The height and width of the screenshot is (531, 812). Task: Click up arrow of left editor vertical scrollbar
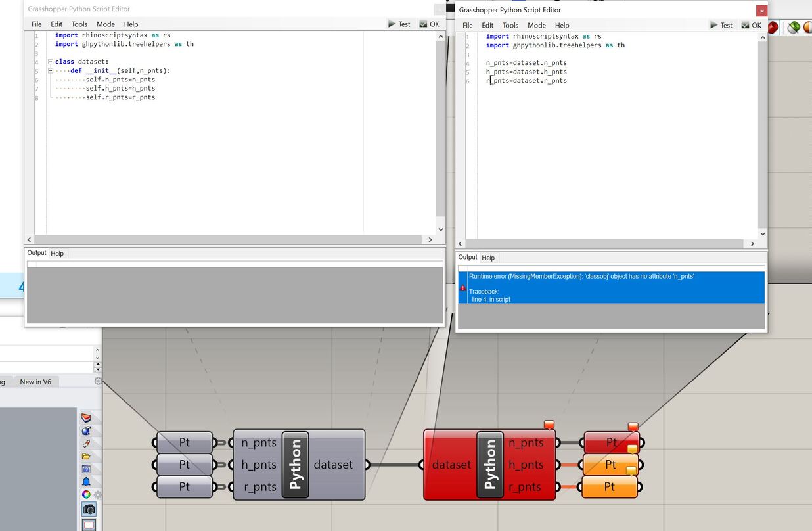440,37
